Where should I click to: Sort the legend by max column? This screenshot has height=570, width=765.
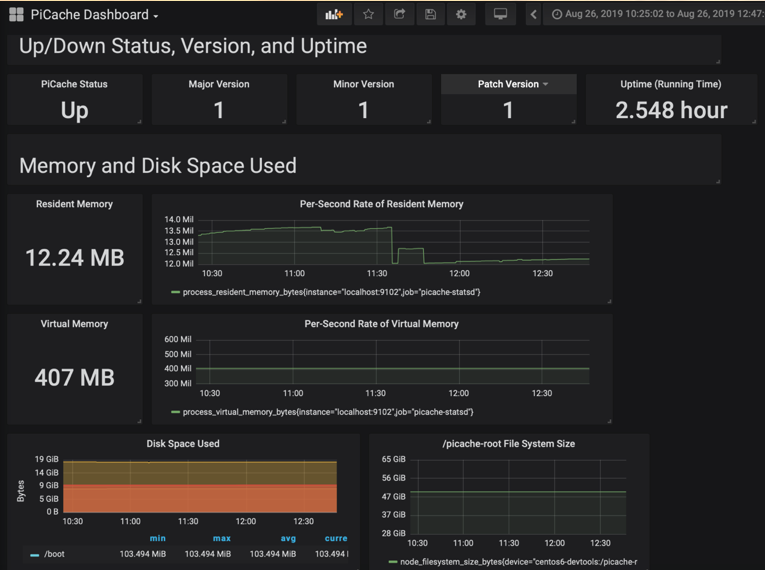[221, 538]
